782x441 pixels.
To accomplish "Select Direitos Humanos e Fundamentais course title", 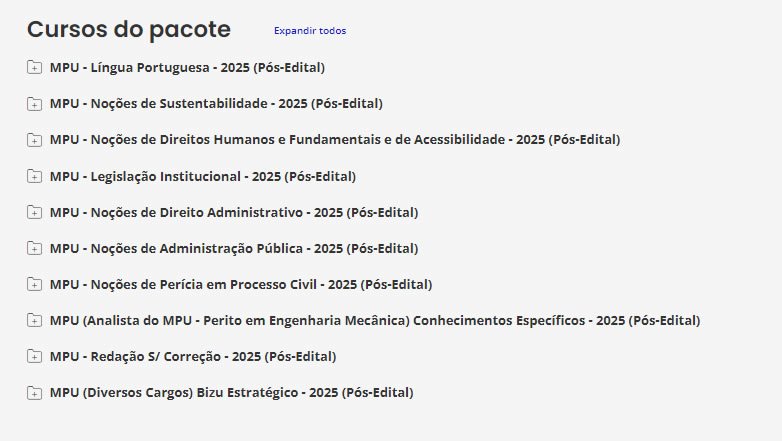I will [x=335, y=140].
